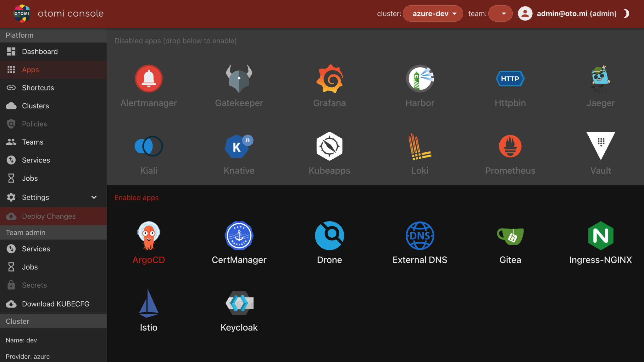
Task: Click the 'Disabled apps (drop below to enable)' heading
Action: [x=175, y=41]
